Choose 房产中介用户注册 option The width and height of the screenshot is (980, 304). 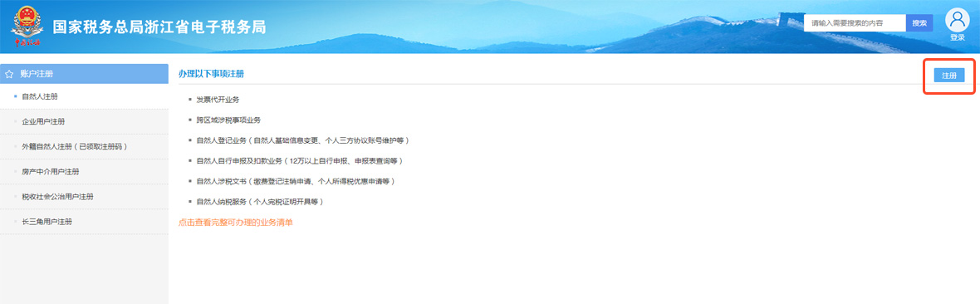click(84, 171)
